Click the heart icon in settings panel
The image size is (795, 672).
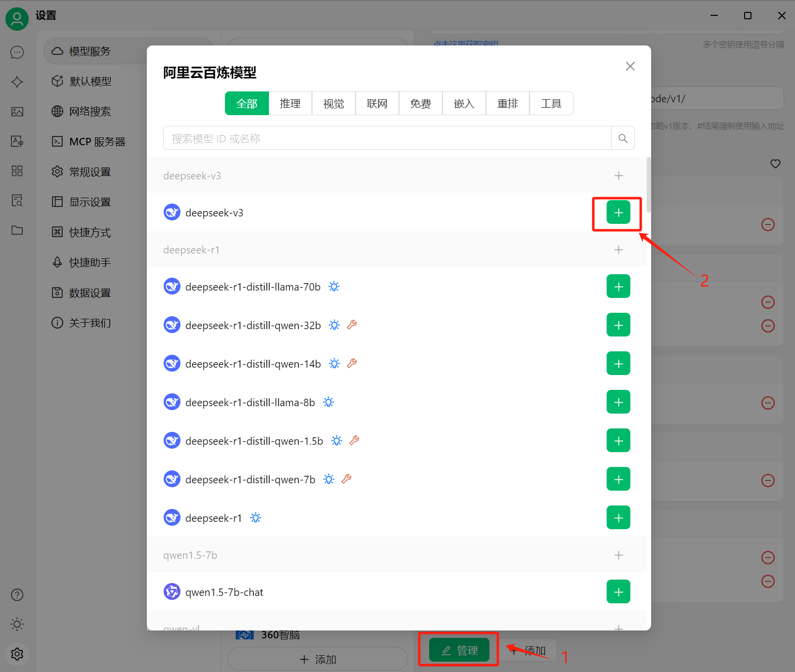[775, 164]
